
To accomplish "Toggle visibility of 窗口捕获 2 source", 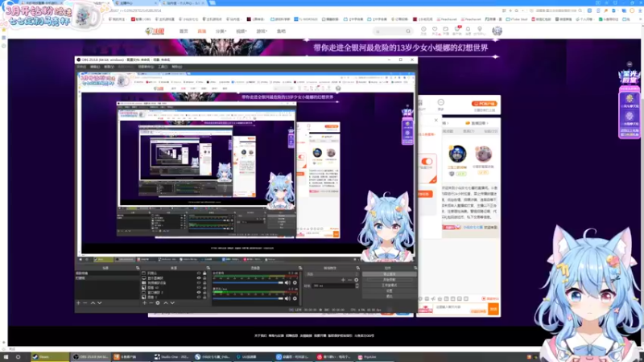I will 199,292.
